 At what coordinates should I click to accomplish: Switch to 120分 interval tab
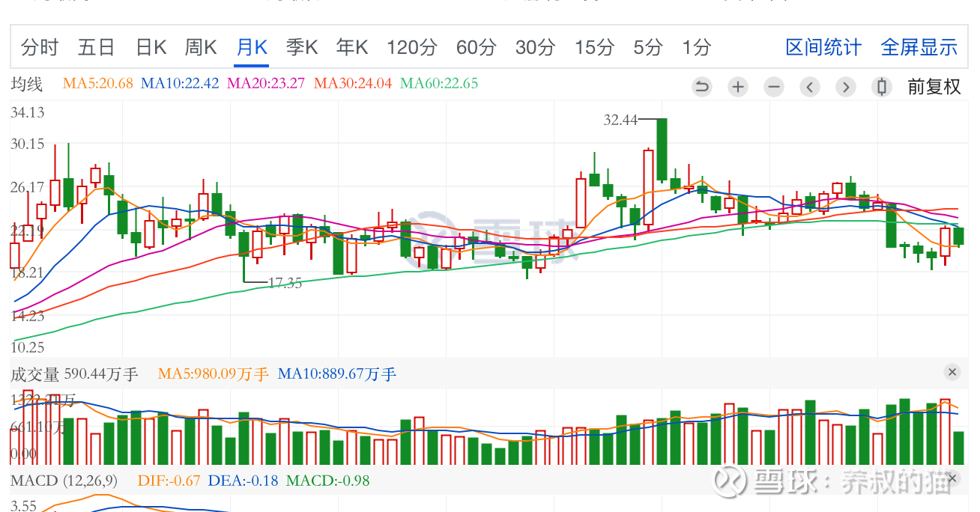[412, 48]
